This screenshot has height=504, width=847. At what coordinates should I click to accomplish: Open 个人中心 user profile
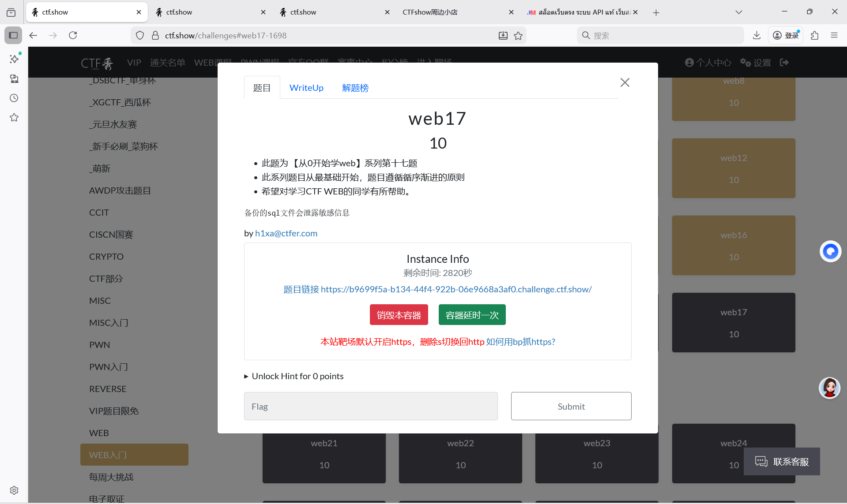pos(708,63)
